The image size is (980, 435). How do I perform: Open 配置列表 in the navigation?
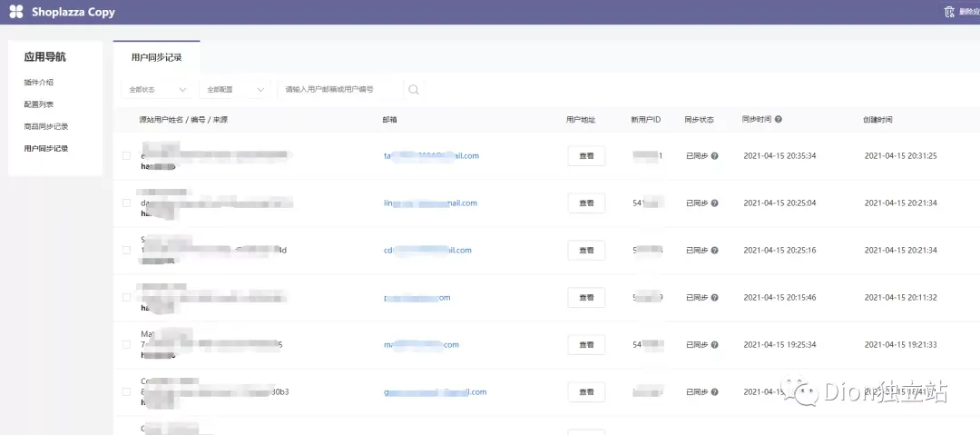39,104
